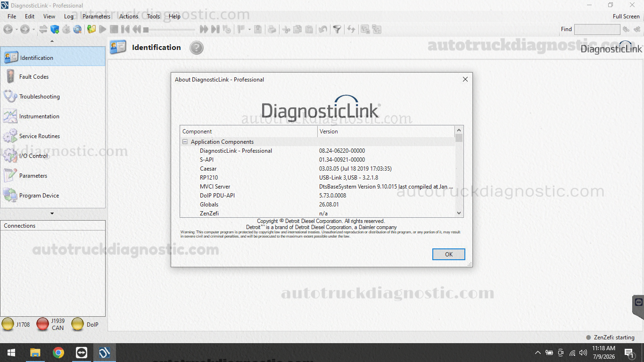Click the sidebar scroll-up arrow above Identification
The image size is (644, 362).
(x=52, y=41)
